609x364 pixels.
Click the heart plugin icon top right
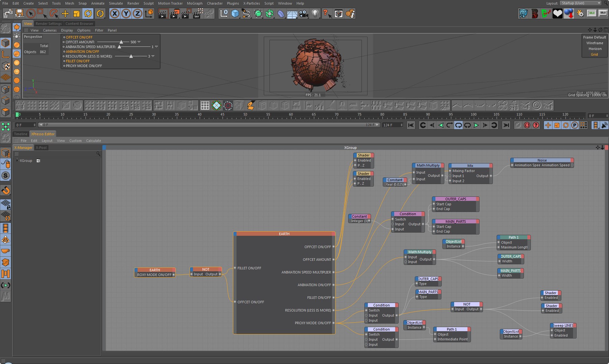click(557, 14)
